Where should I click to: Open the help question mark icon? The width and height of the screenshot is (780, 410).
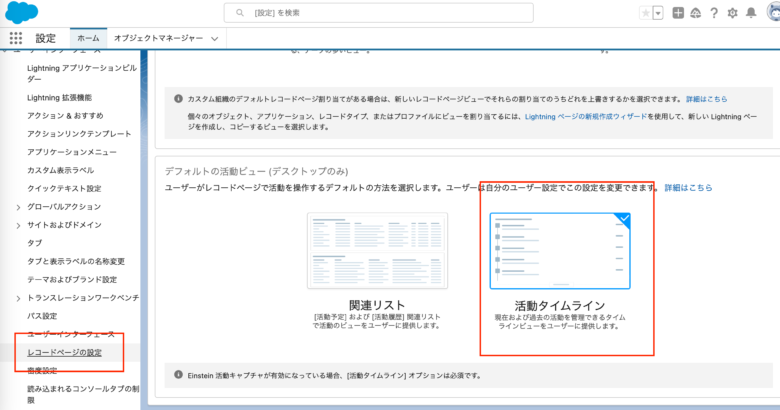point(714,13)
